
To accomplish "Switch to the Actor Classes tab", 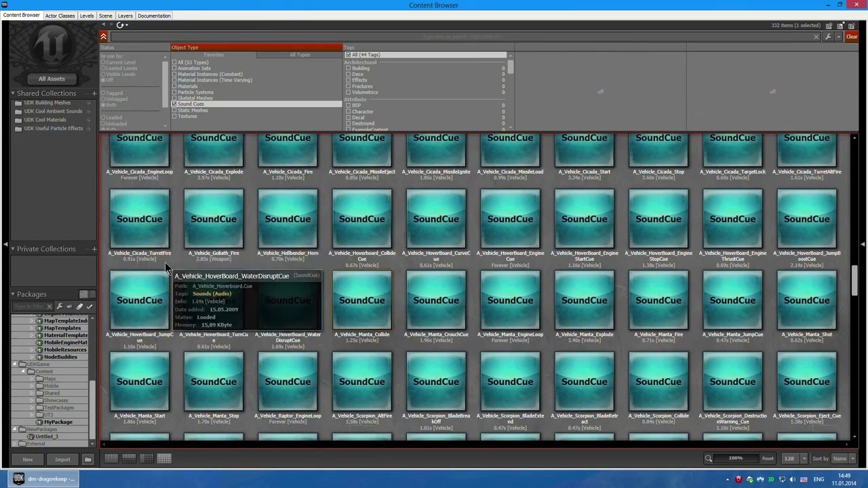I will (60, 16).
